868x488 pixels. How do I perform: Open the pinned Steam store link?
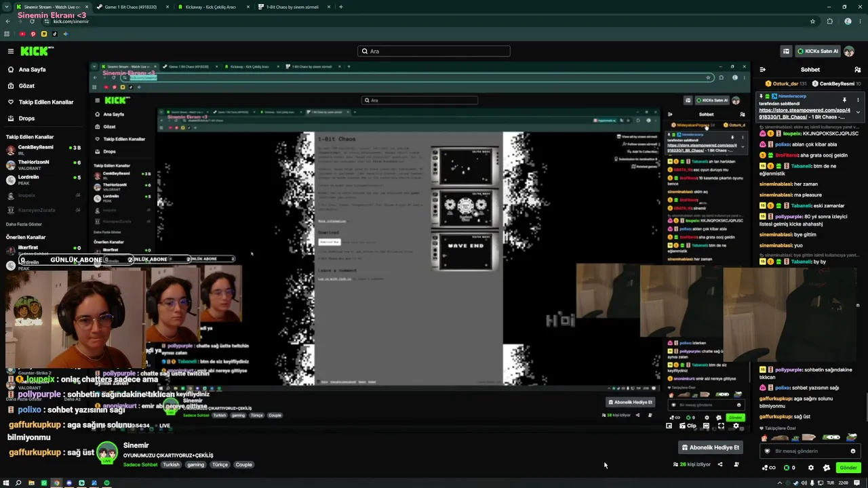tap(804, 114)
